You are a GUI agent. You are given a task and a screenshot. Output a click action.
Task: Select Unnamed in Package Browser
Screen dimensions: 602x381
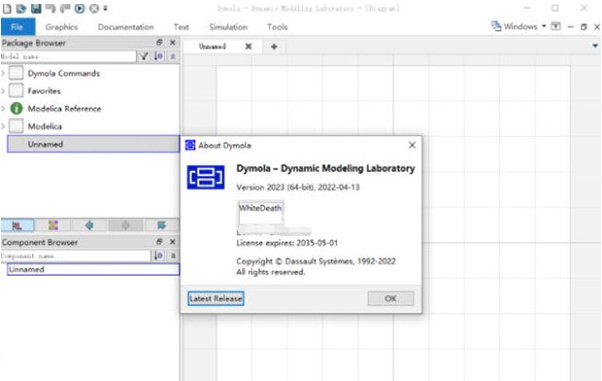pyautogui.click(x=93, y=144)
